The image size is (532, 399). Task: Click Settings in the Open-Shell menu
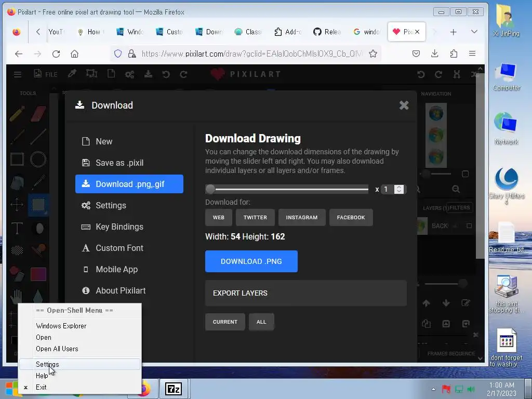79,364
